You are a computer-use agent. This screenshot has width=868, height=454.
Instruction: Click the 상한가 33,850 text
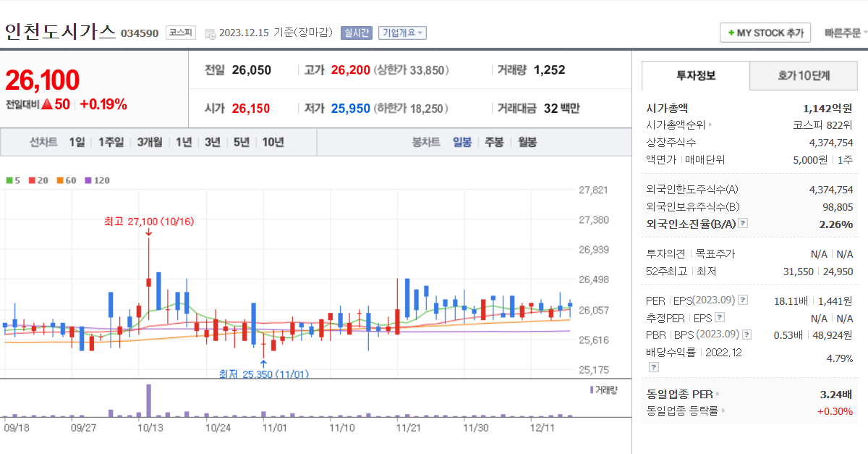coord(411,70)
